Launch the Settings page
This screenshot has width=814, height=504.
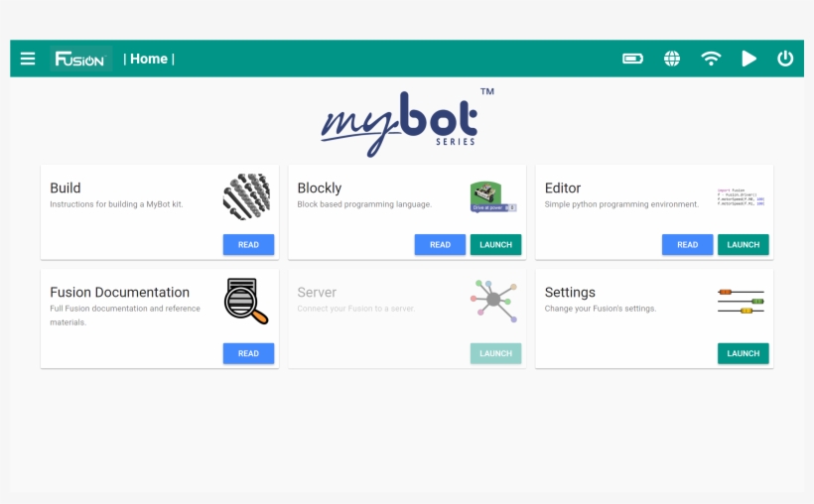[x=743, y=353]
